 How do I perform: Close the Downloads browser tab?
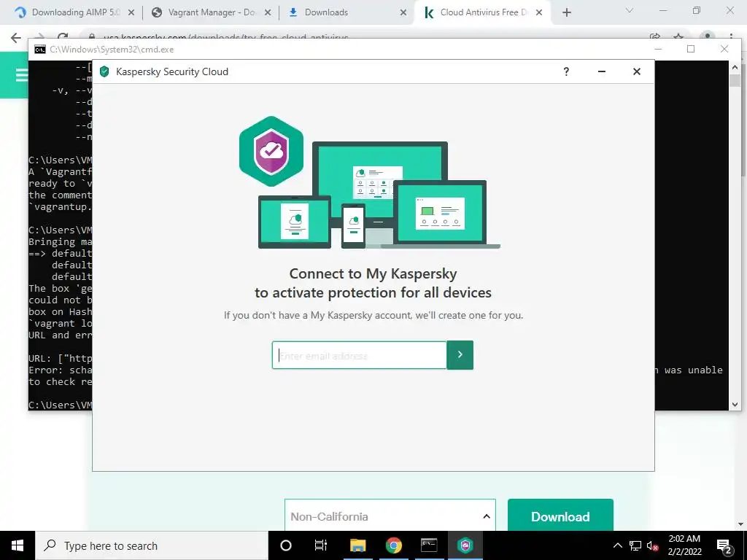[403, 13]
